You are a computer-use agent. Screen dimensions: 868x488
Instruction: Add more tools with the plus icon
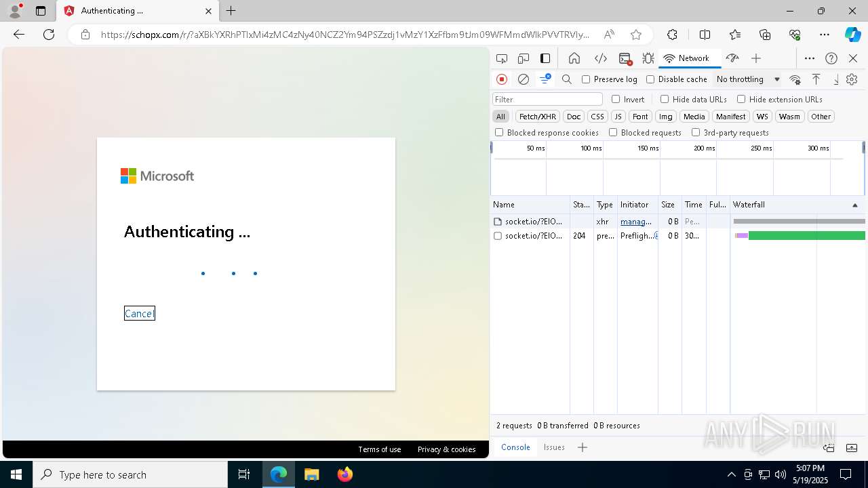[756, 58]
